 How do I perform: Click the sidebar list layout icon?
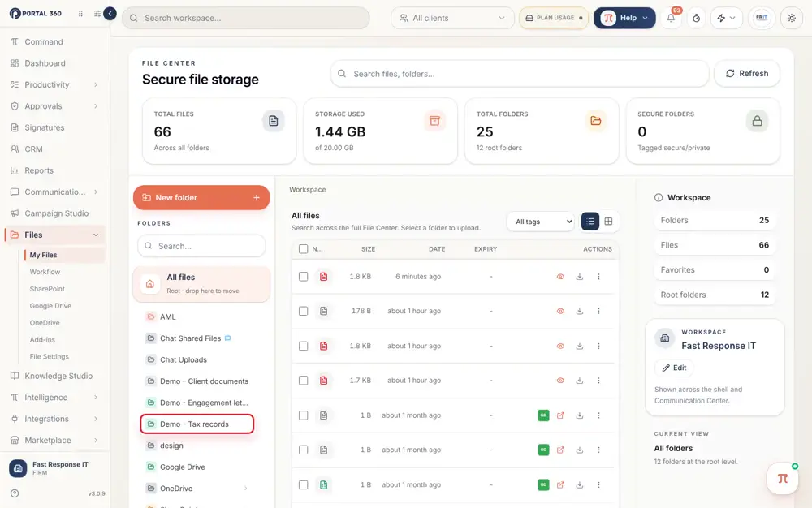point(97,14)
